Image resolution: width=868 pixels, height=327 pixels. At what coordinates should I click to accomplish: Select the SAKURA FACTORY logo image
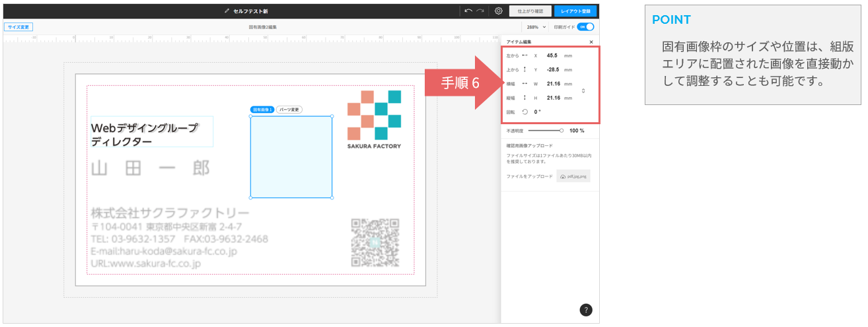(374, 119)
